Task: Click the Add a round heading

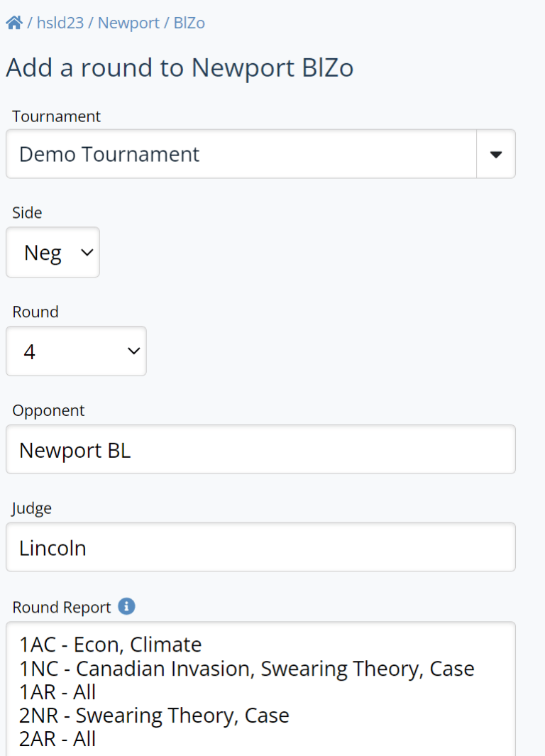Action: [x=180, y=68]
